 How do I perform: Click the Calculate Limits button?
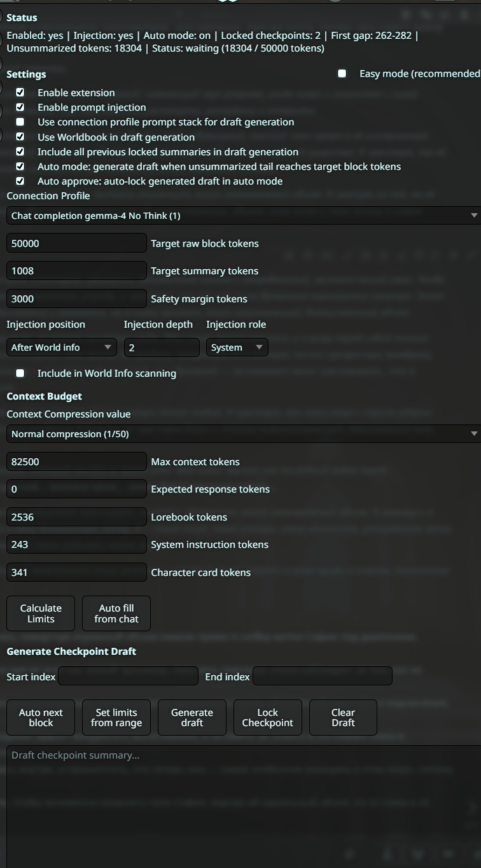click(x=41, y=613)
